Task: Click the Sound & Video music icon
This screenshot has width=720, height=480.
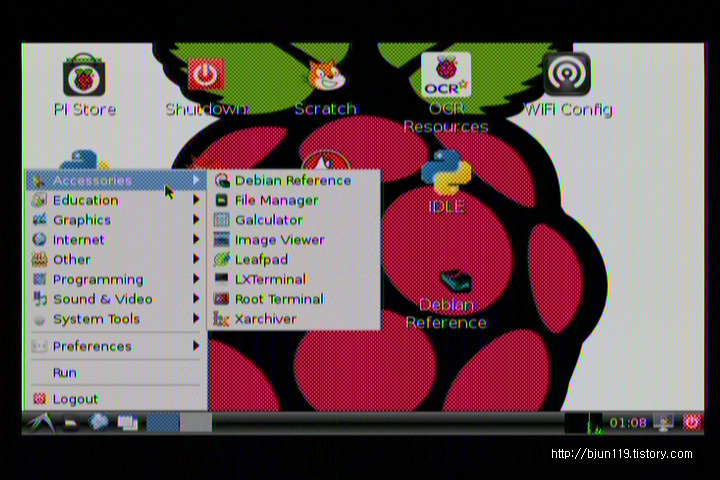Action: click(x=39, y=299)
